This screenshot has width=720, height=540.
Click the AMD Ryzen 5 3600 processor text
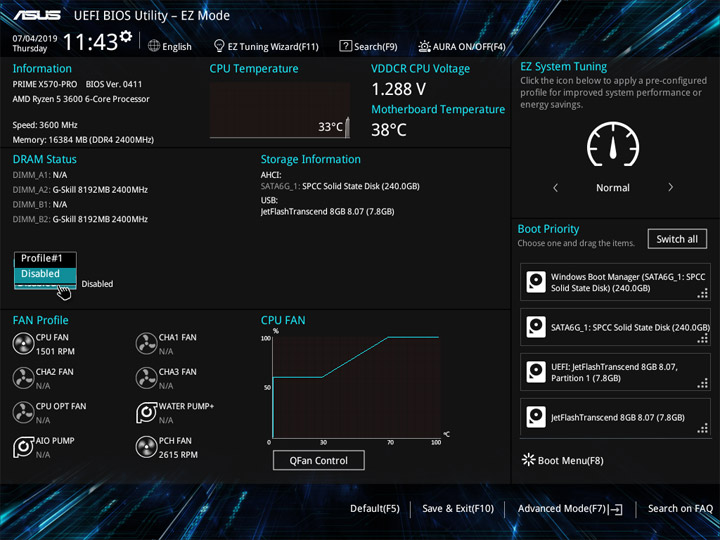(x=81, y=99)
